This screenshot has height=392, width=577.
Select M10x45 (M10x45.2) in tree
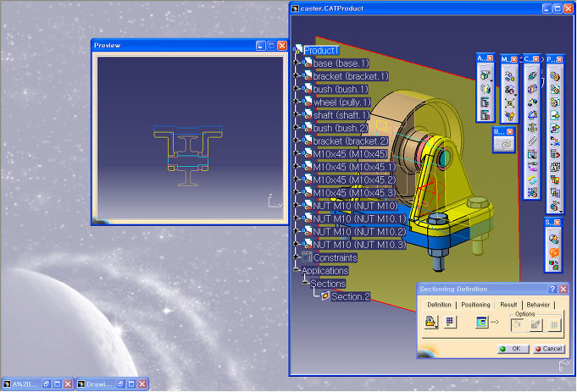[x=354, y=179]
